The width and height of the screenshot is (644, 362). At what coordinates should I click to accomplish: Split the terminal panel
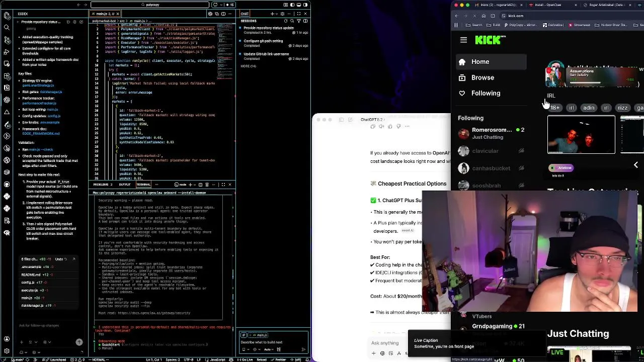click(200, 185)
